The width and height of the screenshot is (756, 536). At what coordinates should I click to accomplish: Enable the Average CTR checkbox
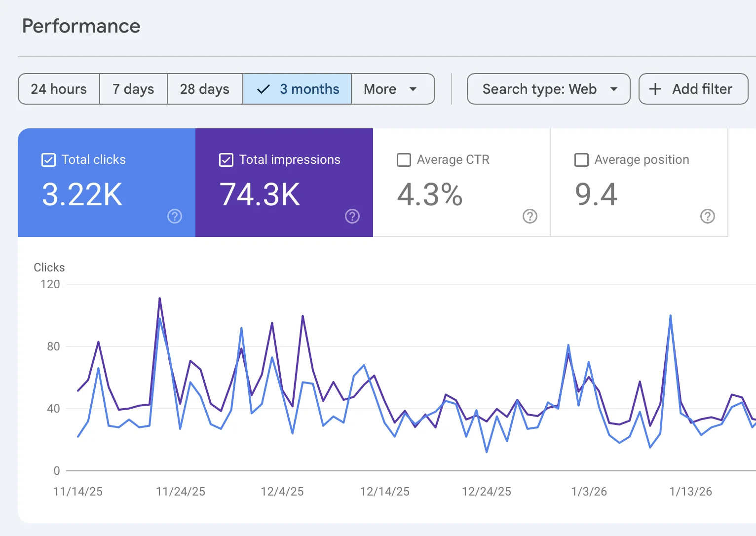point(404,159)
